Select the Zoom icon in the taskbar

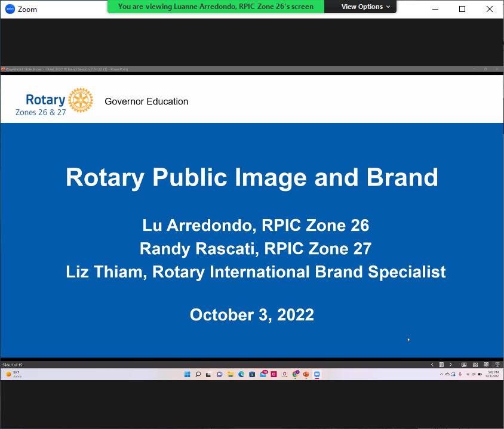(x=317, y=374)
